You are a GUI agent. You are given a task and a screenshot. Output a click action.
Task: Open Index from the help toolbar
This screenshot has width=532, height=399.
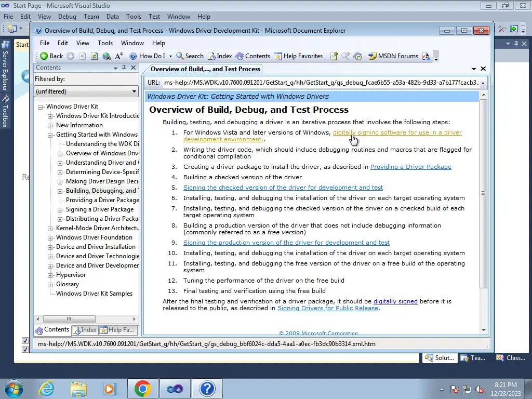pyautogui.click(x=220, y=56)
